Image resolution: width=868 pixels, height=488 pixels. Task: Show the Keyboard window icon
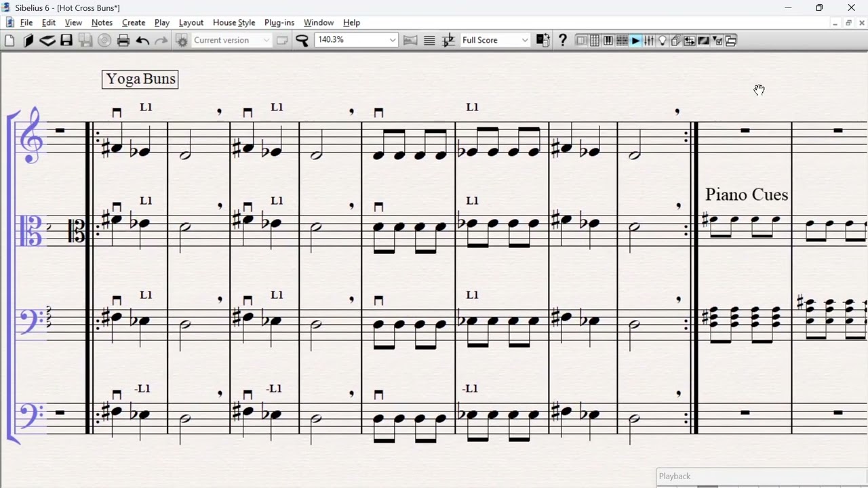pyautogui.click(x=608, y=41)
